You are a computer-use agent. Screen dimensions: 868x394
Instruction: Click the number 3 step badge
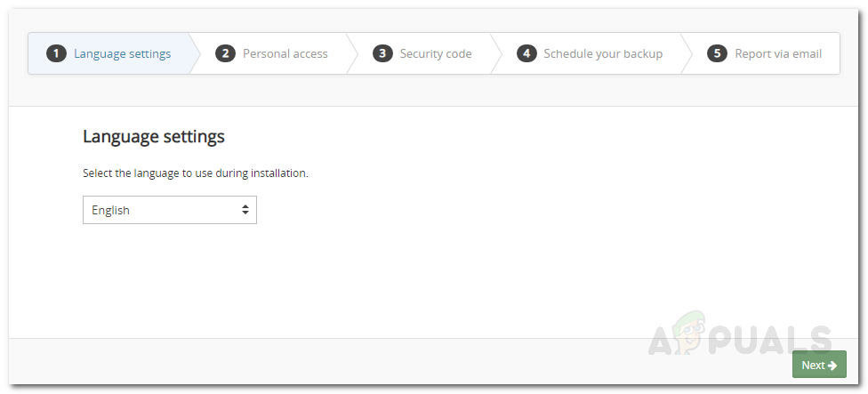click(x=382, y=53)
